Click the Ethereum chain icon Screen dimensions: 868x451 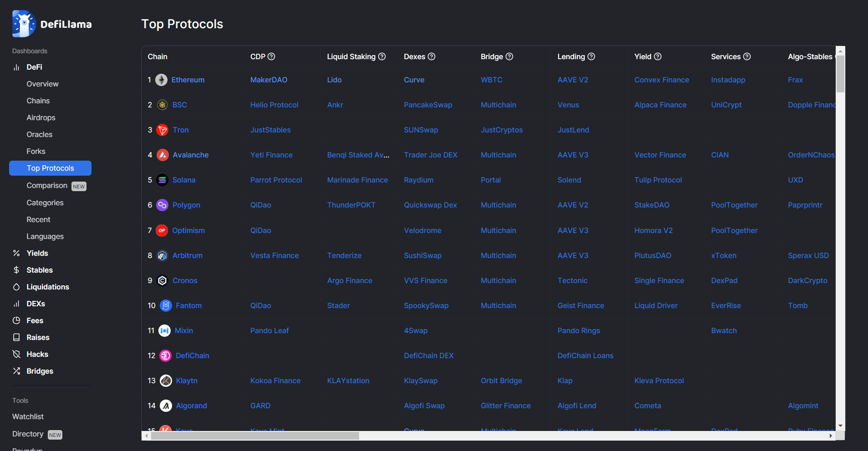[x=162, y=80]
